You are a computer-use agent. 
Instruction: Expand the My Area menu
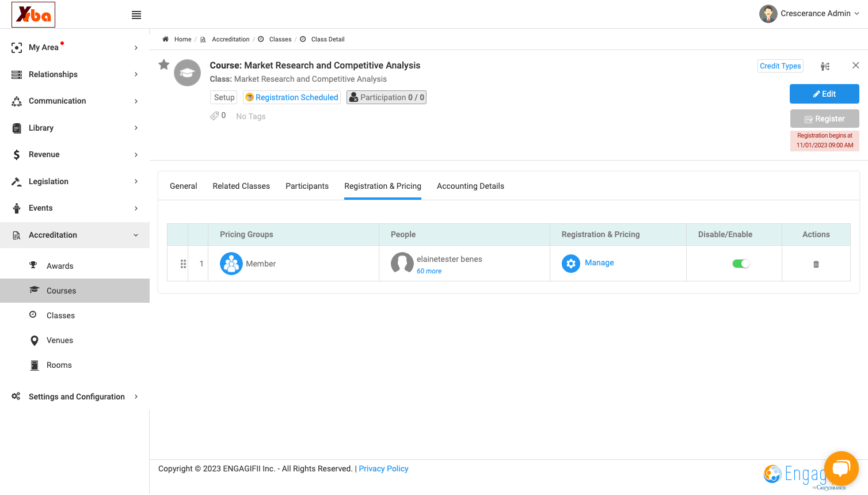(75, 47)
